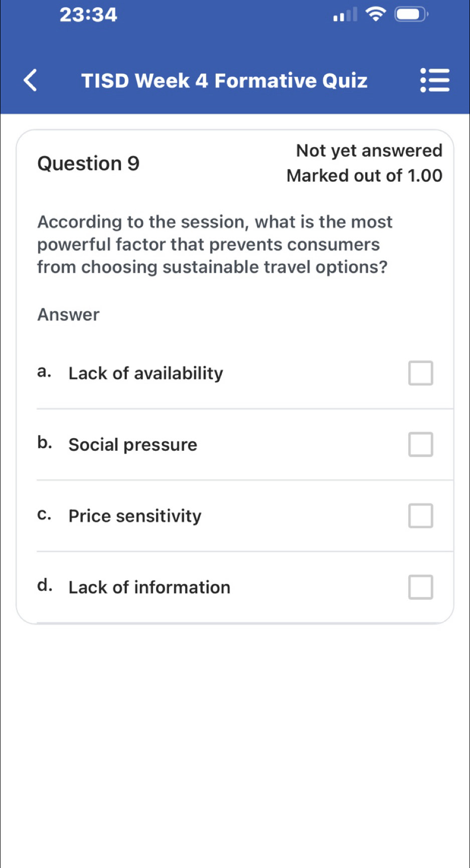Tap the 'Not yet answered' status text

click(x=369, y=150)
